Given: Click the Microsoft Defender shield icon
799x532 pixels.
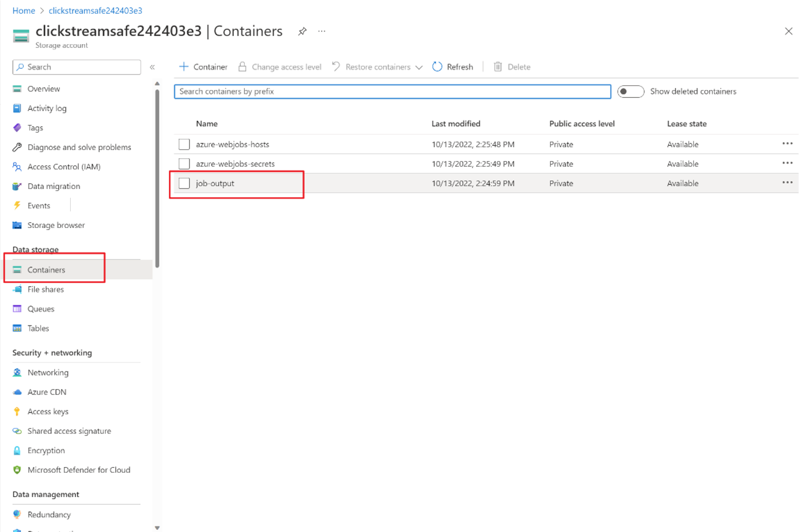Looking at the screenshot, I should click(17, 470).
